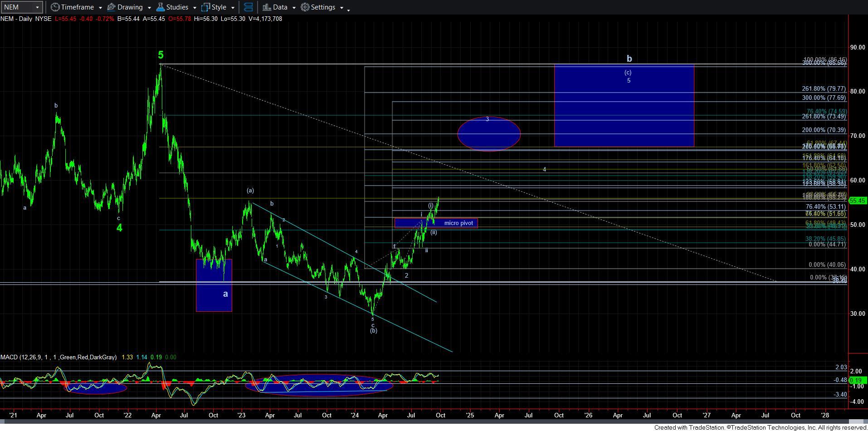
Task: Click the current price 55.45 axis label
Action: 858,201
